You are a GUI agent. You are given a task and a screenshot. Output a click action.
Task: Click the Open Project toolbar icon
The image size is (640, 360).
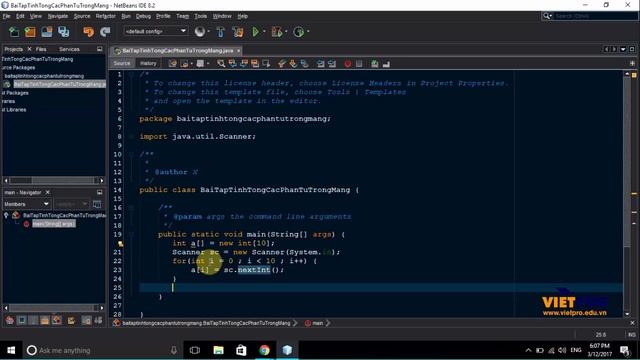click(47, 32)
